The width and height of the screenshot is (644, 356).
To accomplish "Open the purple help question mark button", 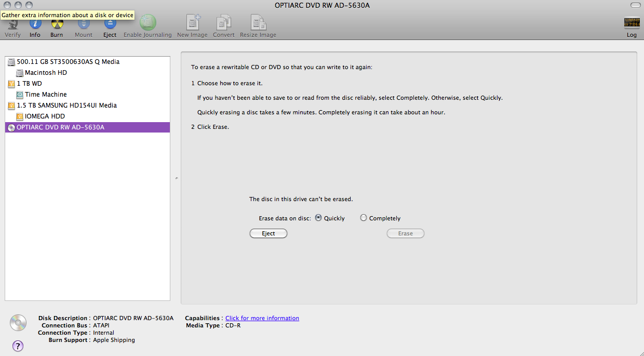I will (x=18, y=346).
